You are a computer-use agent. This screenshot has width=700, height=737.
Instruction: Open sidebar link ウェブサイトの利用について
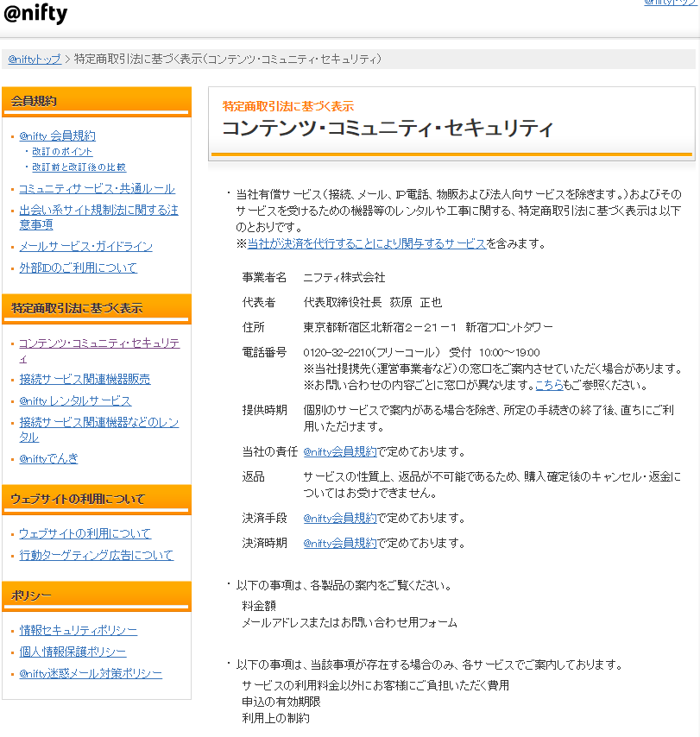tap(85, 534)
